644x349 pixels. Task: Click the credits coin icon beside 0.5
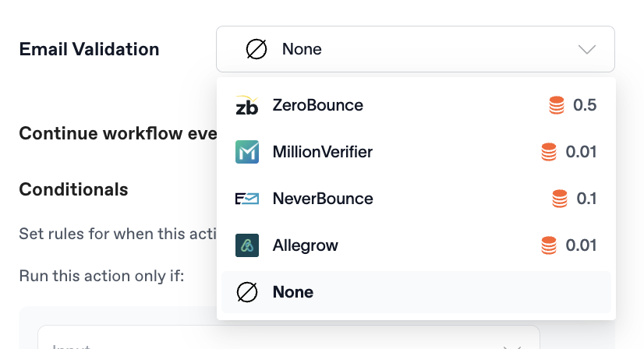(557, 105)
